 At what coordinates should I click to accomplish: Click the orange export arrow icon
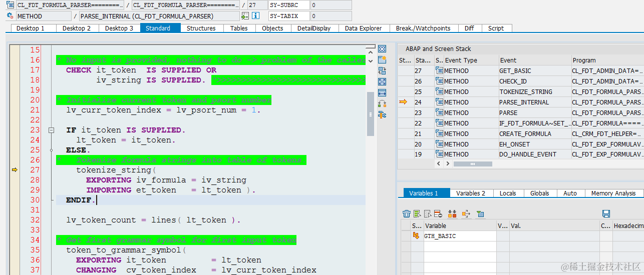click(x=466, y=214)
